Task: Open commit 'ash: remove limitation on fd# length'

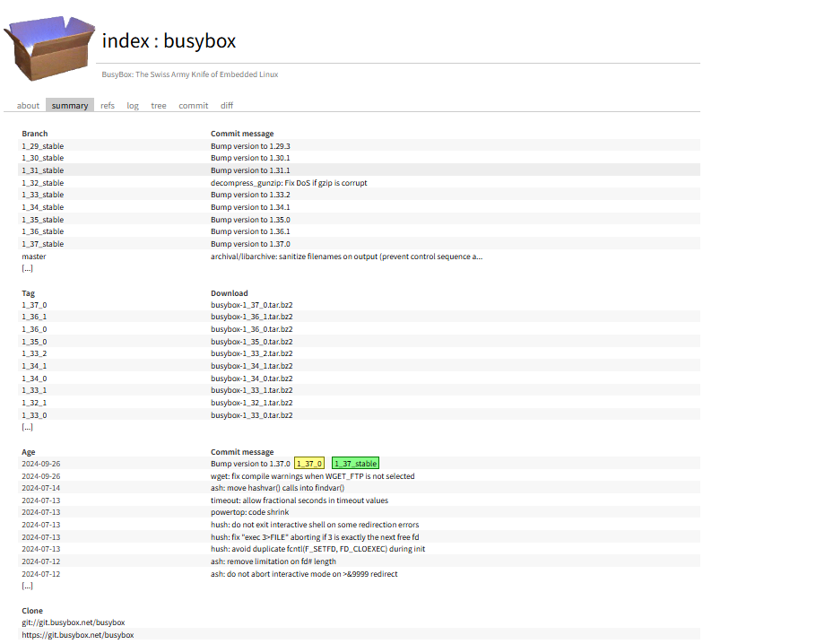Action: click(x=273, y=561)
